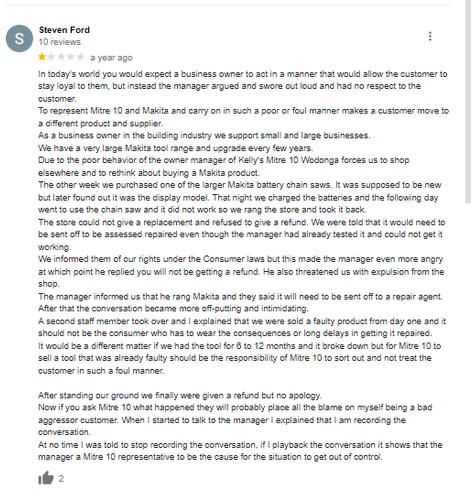
Task: Click the helpful count number 2
Action: coord(61,479)
